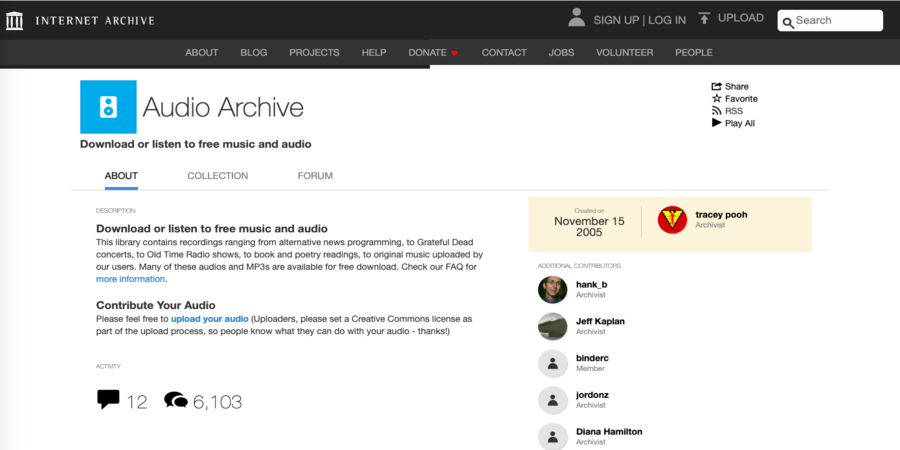Click the 12 activity count
The width and height of the screenshot is (900, 450).
tap(137, 402)
